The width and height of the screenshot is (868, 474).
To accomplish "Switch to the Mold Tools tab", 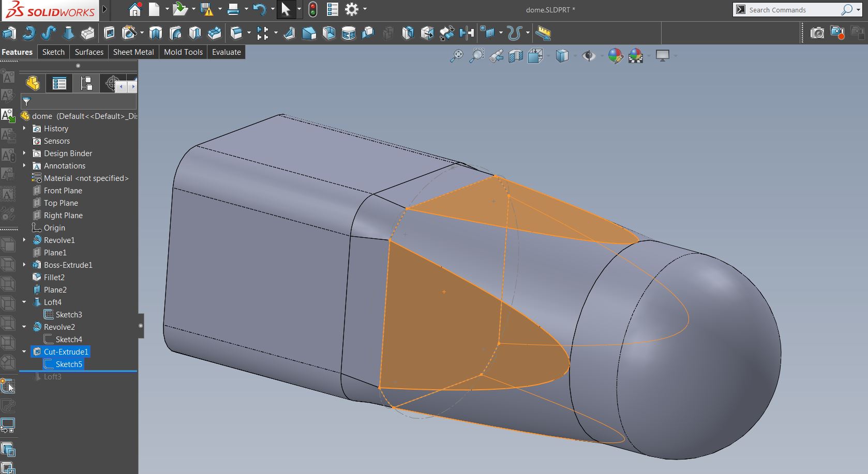I will point(183,52).
